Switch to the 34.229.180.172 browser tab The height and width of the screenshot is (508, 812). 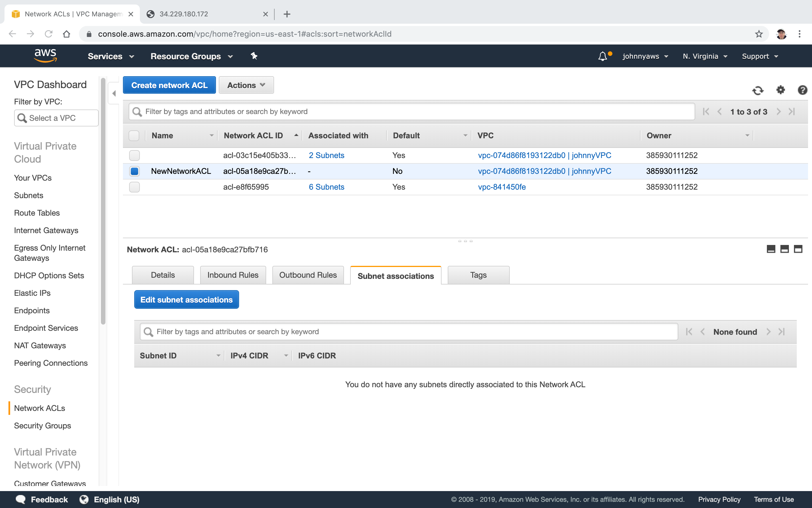pos(207,14)
